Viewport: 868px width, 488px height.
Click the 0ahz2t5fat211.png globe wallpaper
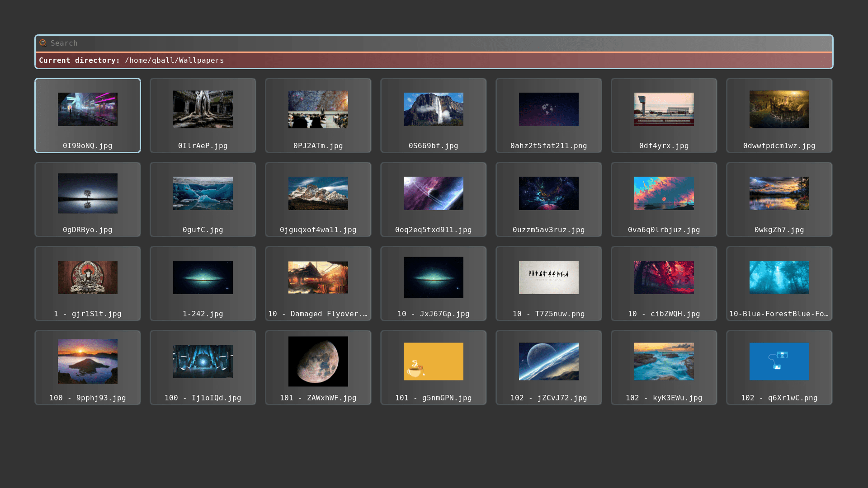[x=548, y=115]
